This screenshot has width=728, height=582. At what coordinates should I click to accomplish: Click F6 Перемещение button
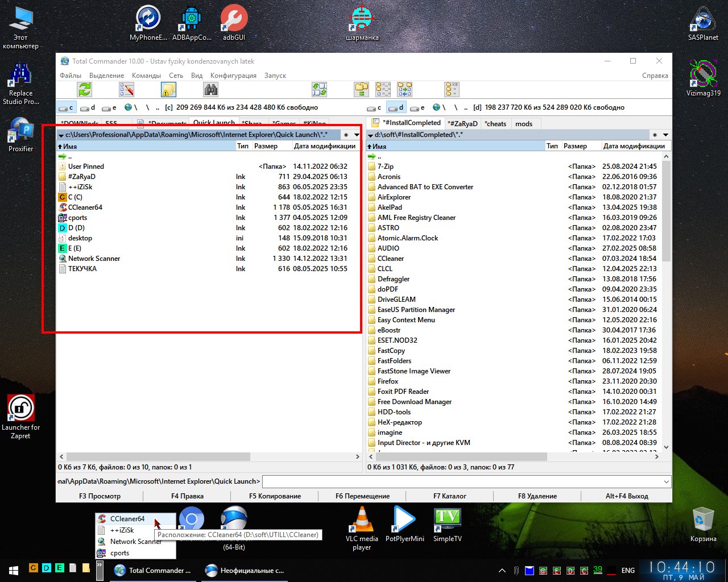[x=362, y=496]
